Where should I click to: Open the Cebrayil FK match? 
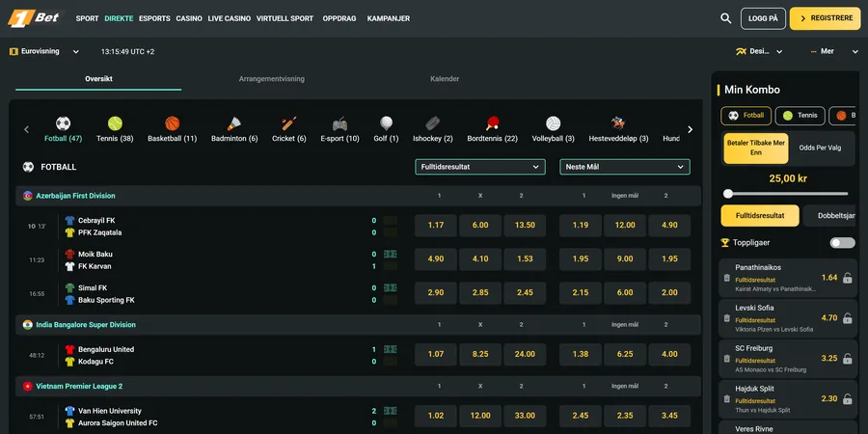pos(96,220)
